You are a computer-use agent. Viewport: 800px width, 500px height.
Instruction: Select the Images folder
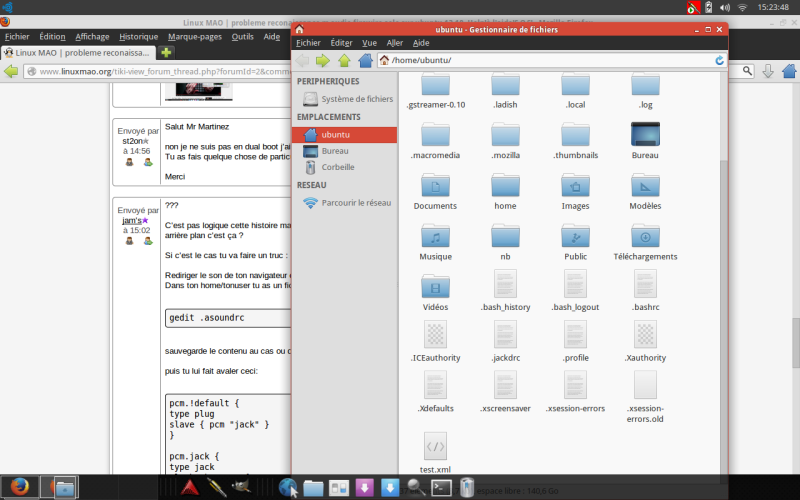tap(575, 191)
